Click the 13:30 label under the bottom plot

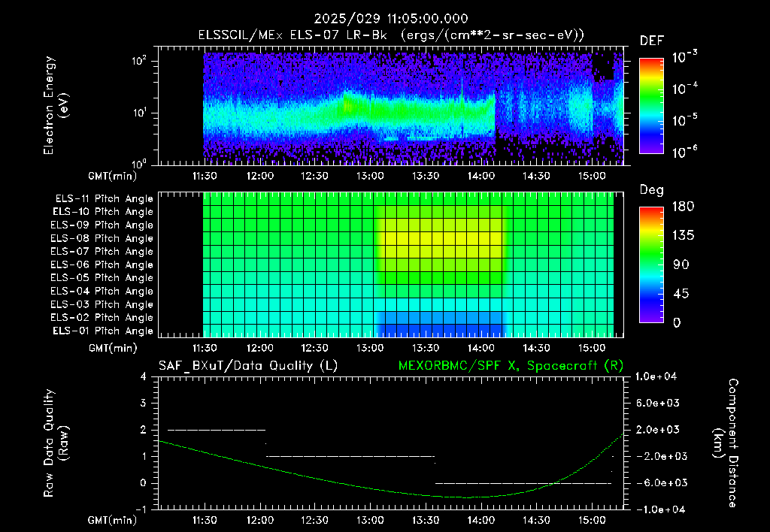[426, 520]
